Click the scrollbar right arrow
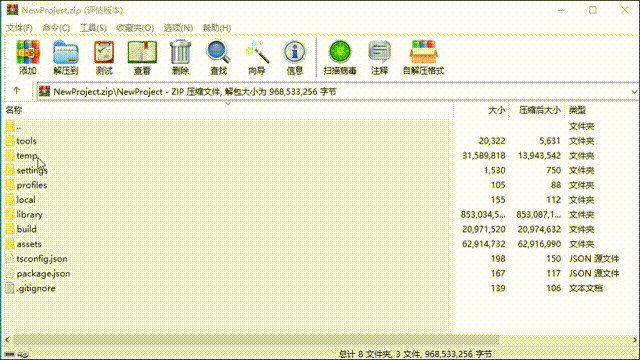 [635, 340]
